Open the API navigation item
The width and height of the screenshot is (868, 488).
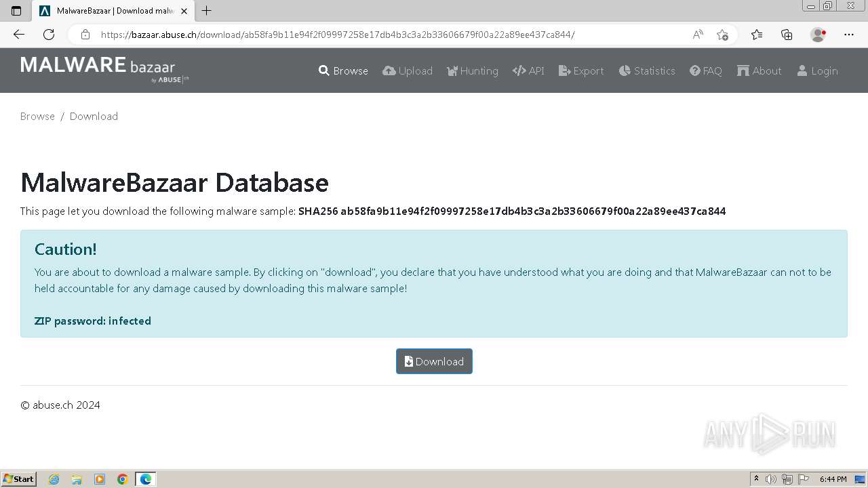pos(528,70)
